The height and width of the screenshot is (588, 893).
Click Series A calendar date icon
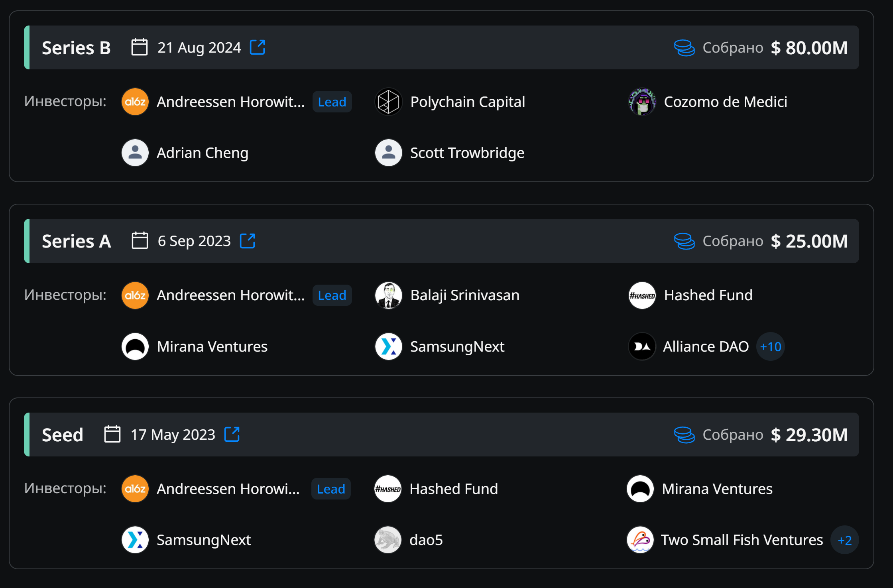140,241
